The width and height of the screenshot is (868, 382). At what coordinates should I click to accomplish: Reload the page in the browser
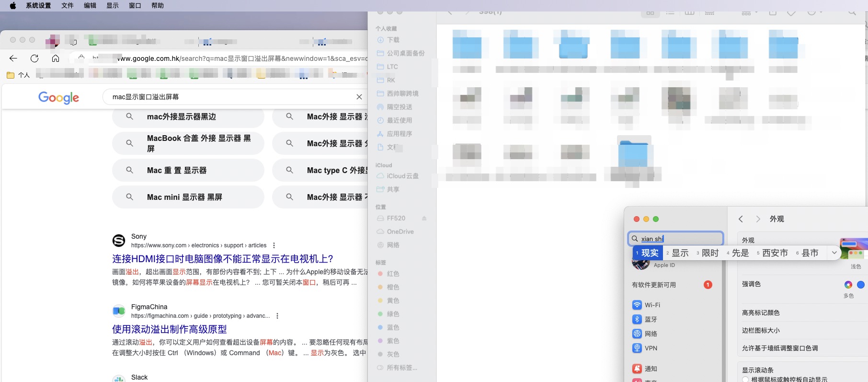coord(34,58)
